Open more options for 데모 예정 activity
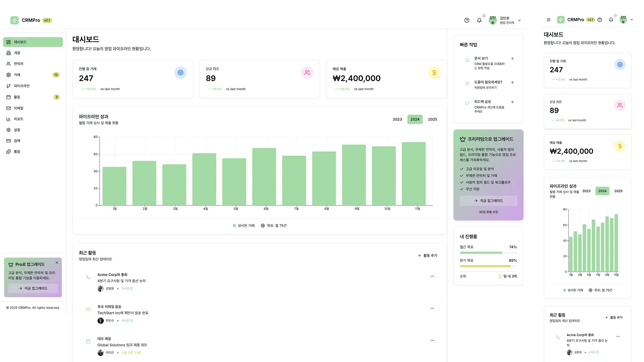The image size is (644, 362). pos(432,341)
